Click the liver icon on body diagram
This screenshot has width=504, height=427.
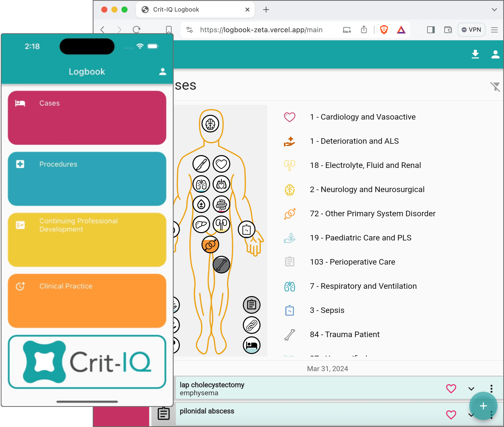pos(201,224)
